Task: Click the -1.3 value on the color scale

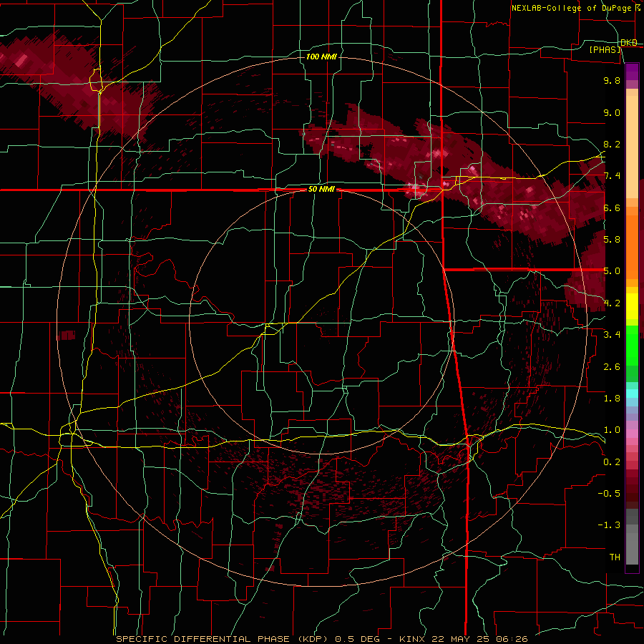Action: tap(609, 525)
